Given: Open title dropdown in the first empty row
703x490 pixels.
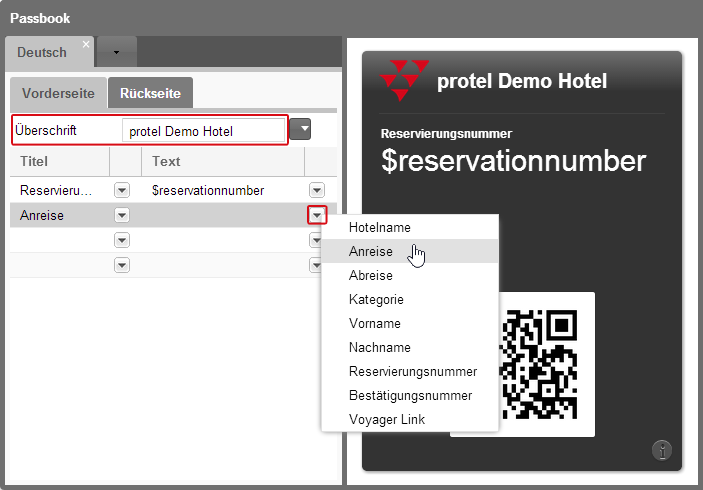Looking at the screenshot, I should 122,240.
